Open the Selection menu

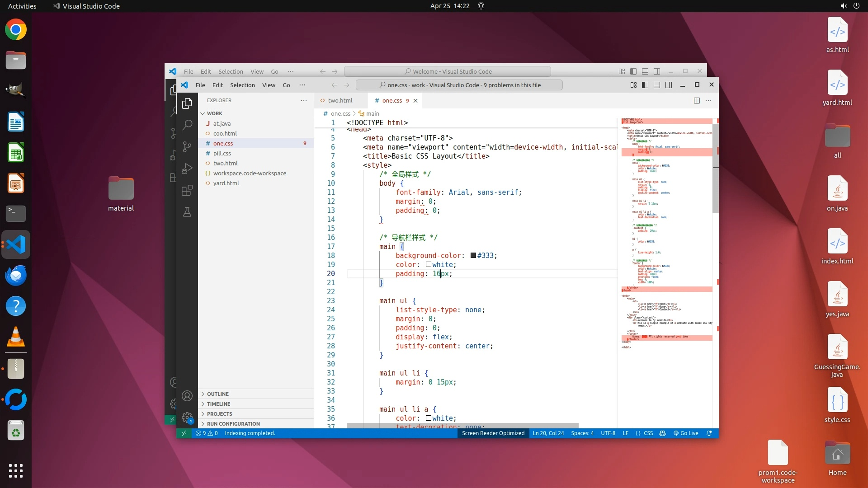tap(242, 85)
